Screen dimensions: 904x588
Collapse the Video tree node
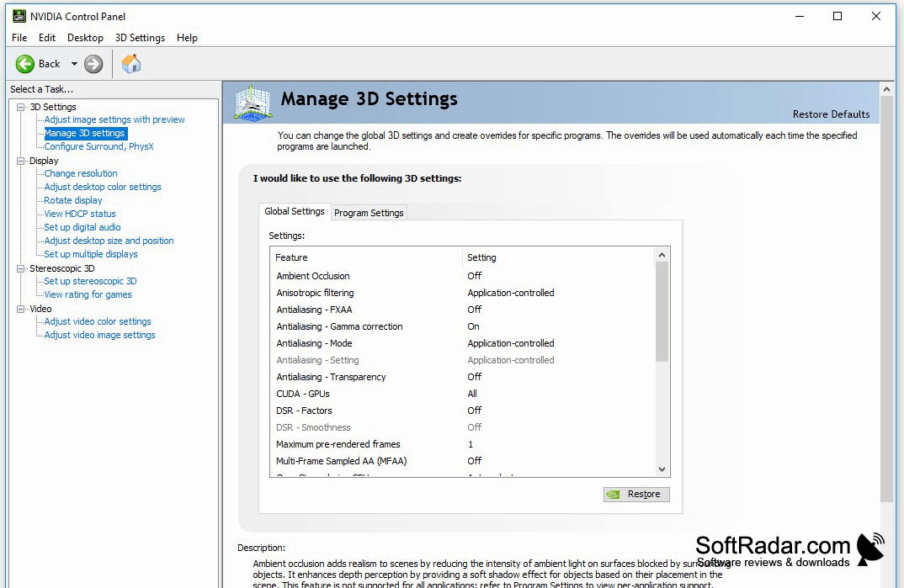click(21, 309)
